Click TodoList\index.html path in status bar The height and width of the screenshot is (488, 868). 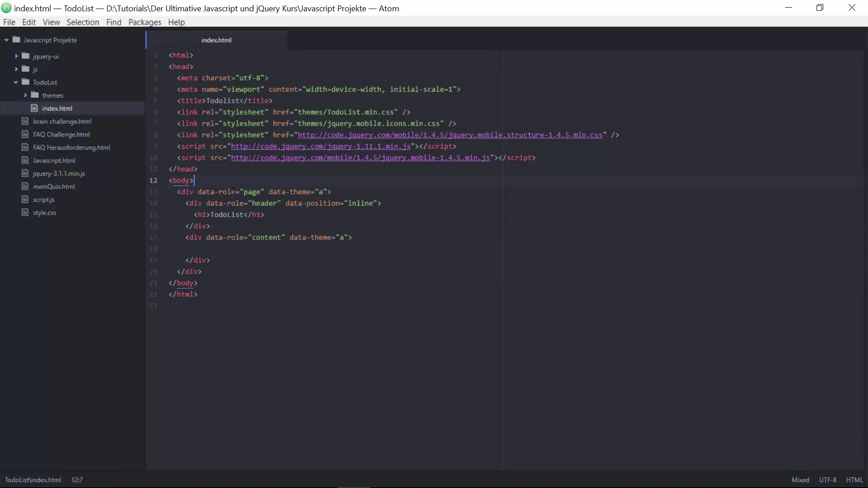tap(33, 480)
